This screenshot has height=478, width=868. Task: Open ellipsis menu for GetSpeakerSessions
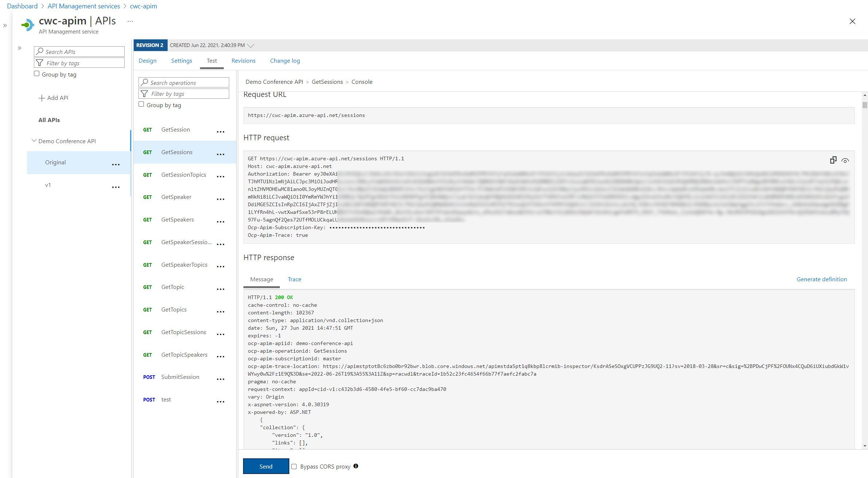point(220,244)
